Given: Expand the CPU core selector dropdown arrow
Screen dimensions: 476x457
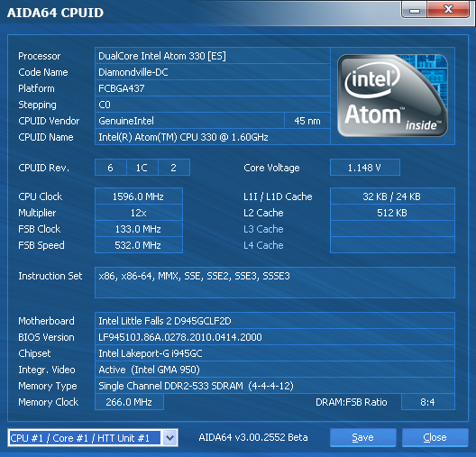Looking at the screenshot, I should 169,438.
